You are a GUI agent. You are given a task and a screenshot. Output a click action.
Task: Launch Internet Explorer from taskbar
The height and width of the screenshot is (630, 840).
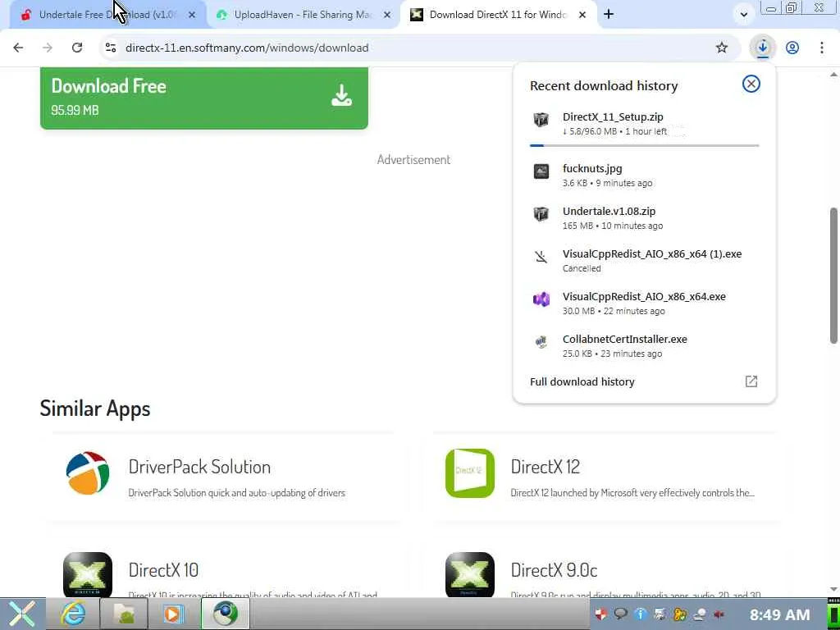coord(73,614)
